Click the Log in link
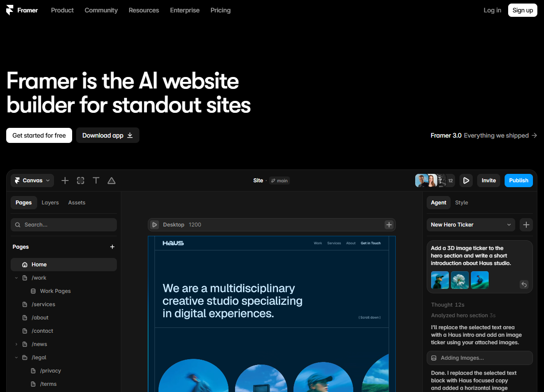 pos(492,10)
